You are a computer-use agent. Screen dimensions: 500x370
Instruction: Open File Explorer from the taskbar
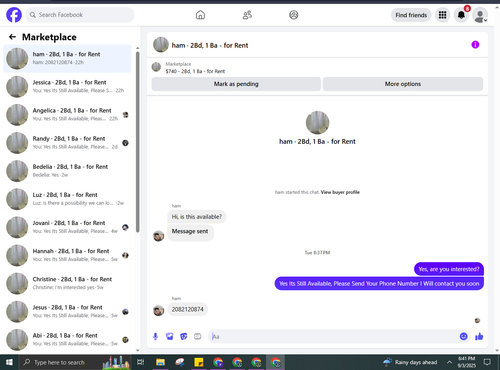(x=160, y=362)
